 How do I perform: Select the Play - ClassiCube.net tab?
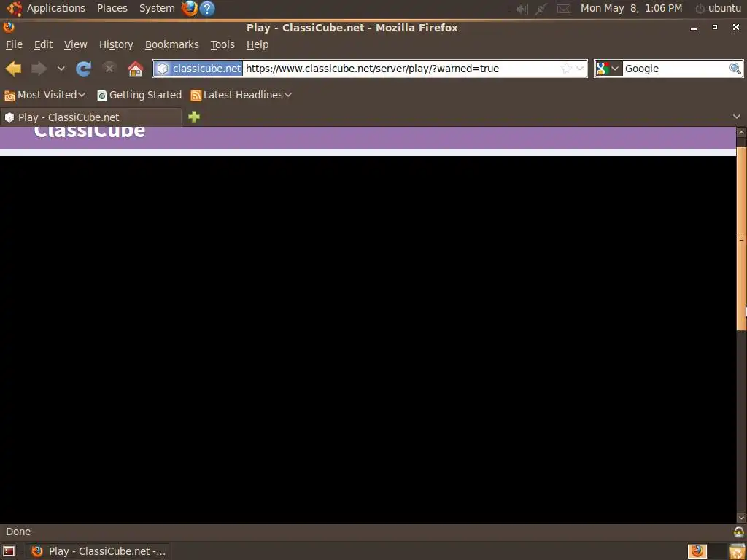[91, 117]
